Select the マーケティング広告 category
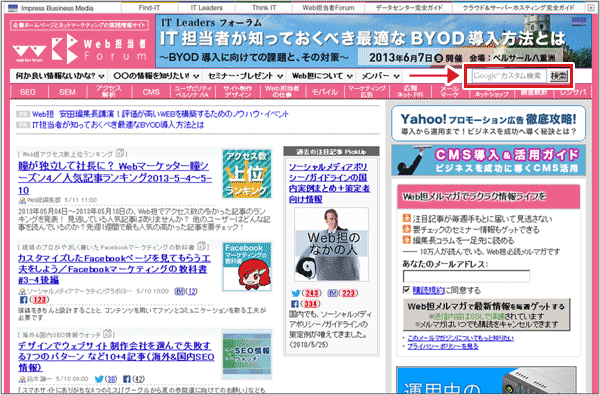Image resolution: width=600 pixels, height=395 pixels. pos(367,91)
